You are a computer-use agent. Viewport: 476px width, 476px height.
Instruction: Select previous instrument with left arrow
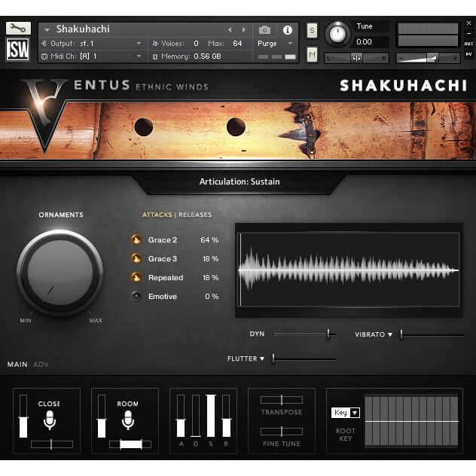(x=230, y=29)
